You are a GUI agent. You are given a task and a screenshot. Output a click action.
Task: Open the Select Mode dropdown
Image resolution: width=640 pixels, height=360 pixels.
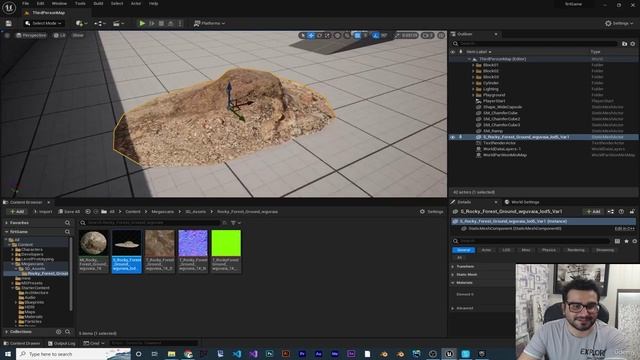(x=44, y=23)
